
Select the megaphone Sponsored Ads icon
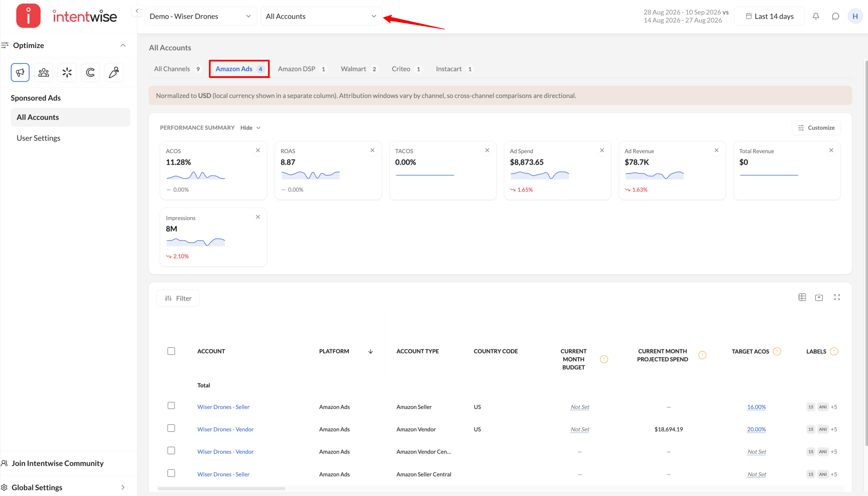pos(20,72)
